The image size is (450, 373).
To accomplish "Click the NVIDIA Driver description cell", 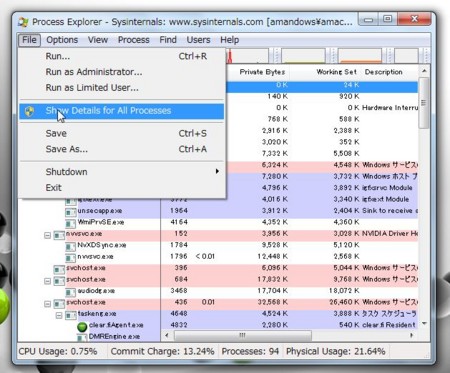I will click(390, 234).
